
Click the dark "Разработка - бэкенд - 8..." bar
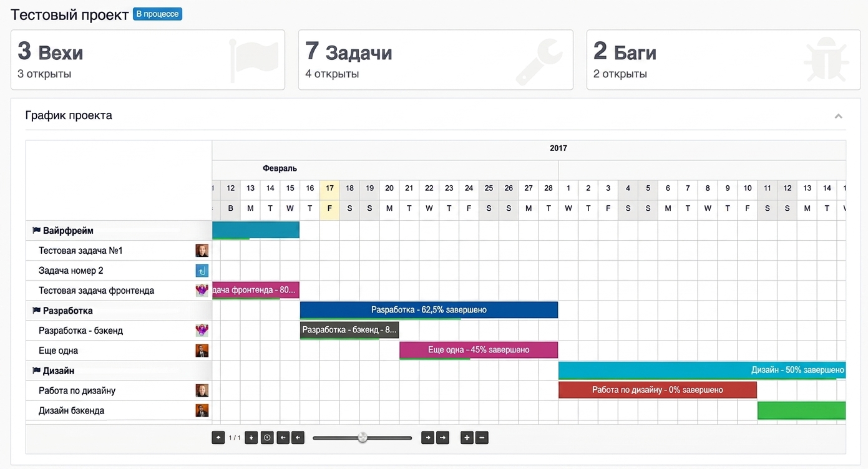click(x=349, y=330)
